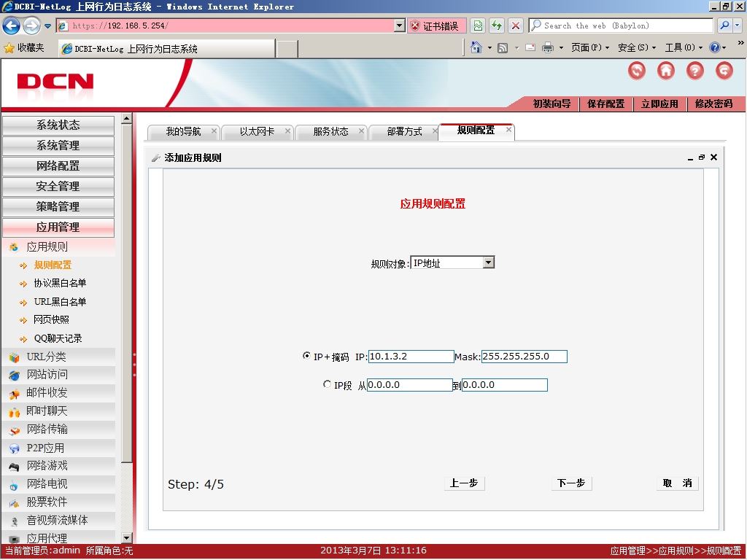Open the search provider dropdown arrow
This screenshot has height=560, width=747.
point(738,26)
